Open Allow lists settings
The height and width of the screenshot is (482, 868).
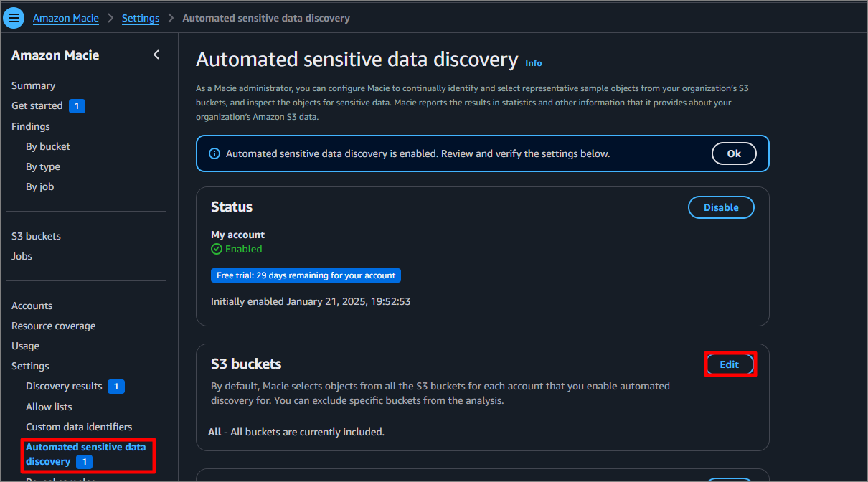(x=49, y=407)
